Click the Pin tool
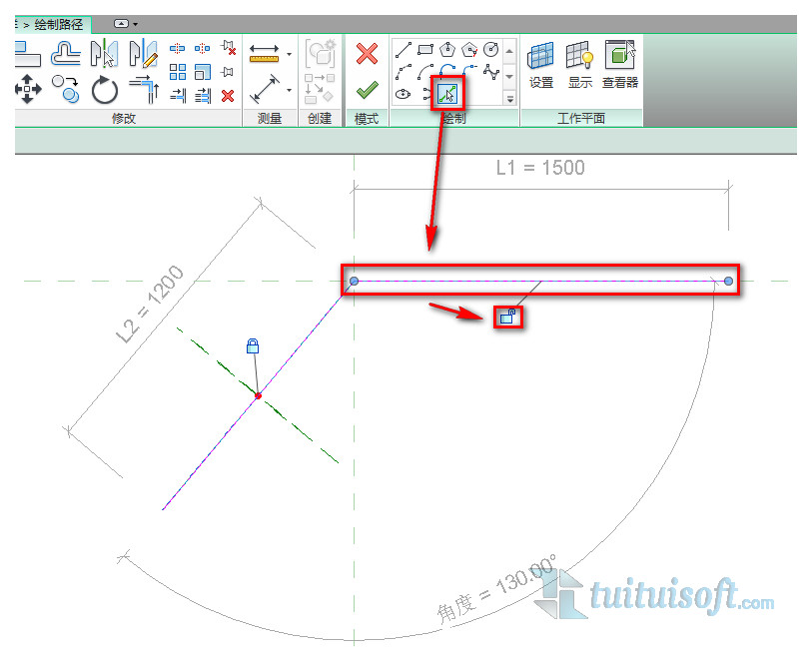The width and height of the screenshot is (812, 664). [228, 72]
